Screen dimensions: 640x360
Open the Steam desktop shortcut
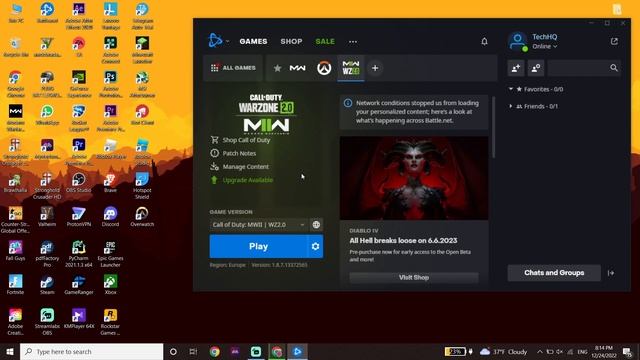[47, 285]
